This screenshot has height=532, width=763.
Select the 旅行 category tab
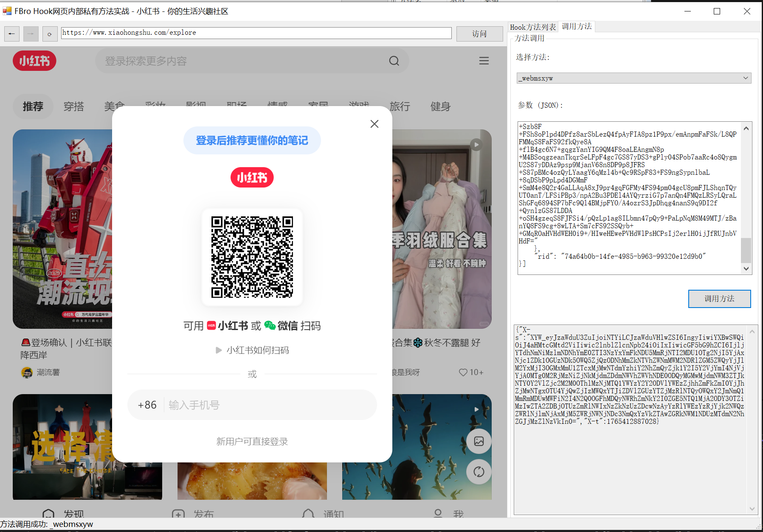[x=400, y=106]
